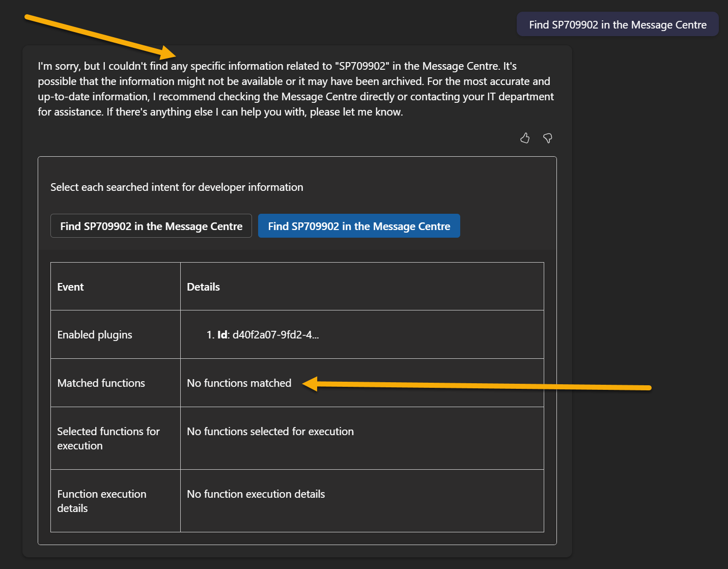Click the orange arrow beside No functions matched
Screen dimensions: 728x569
point(479,385)
